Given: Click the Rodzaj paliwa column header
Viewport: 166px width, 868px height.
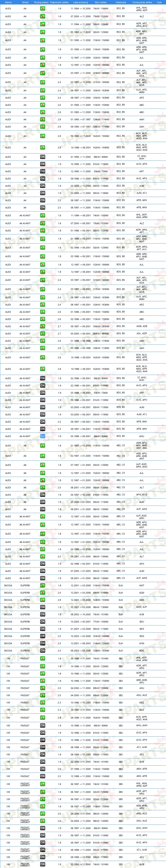Looking at the screenshot, I should pyautogui.click(x=41, y=2).
